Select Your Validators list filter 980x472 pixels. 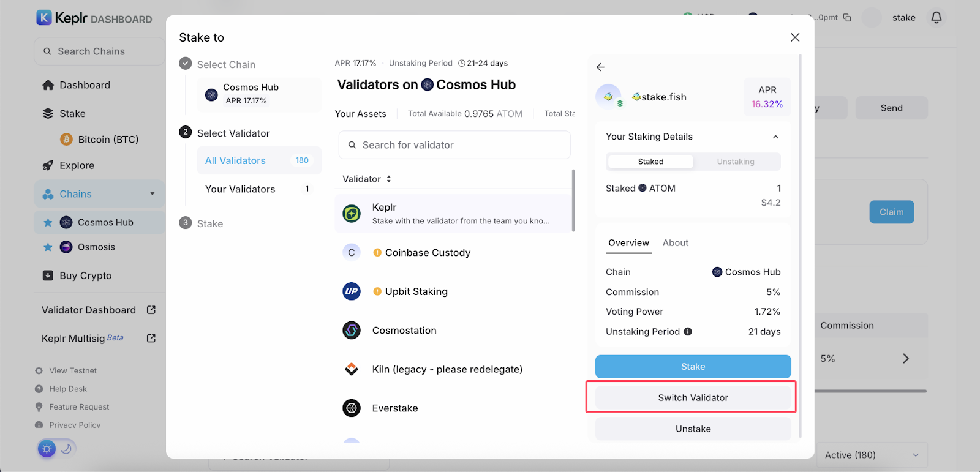240,189
